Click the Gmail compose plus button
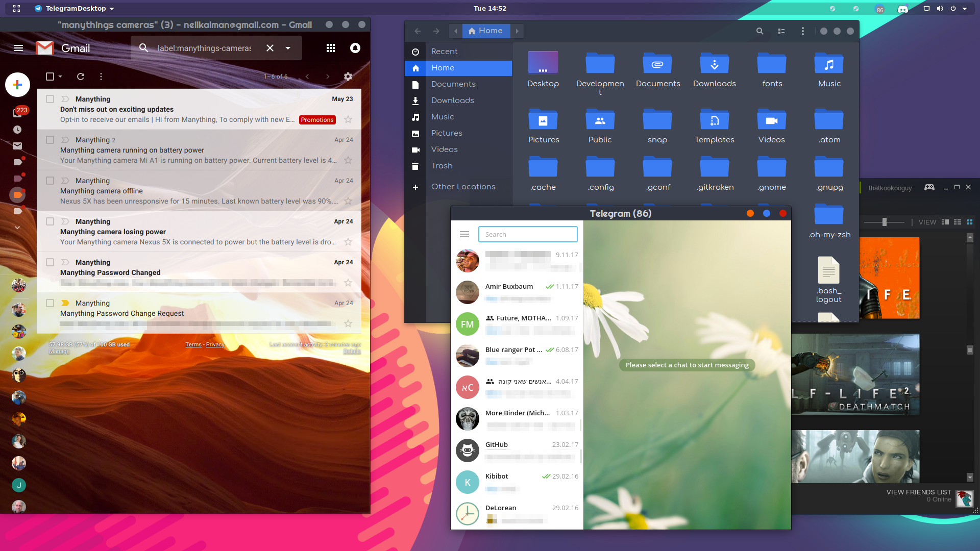This screenshot has width=980, height=551. click(17, 85)
